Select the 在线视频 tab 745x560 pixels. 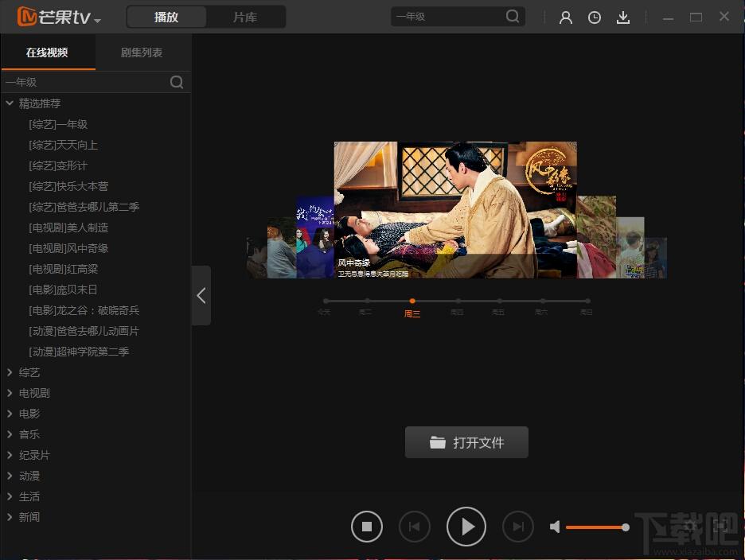pyautogui.click(x=48, y=52)
